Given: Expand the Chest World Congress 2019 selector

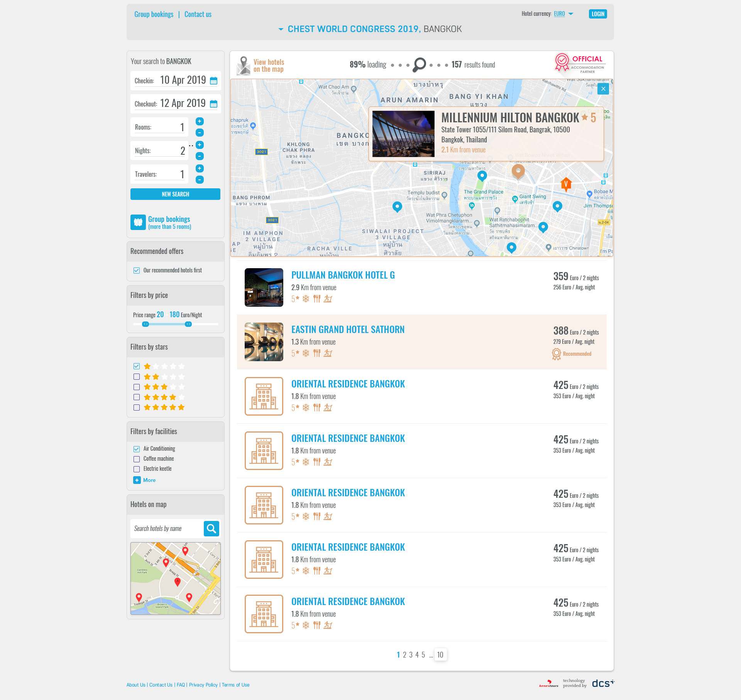Looking at the screenshot, I should coord(281,29).
